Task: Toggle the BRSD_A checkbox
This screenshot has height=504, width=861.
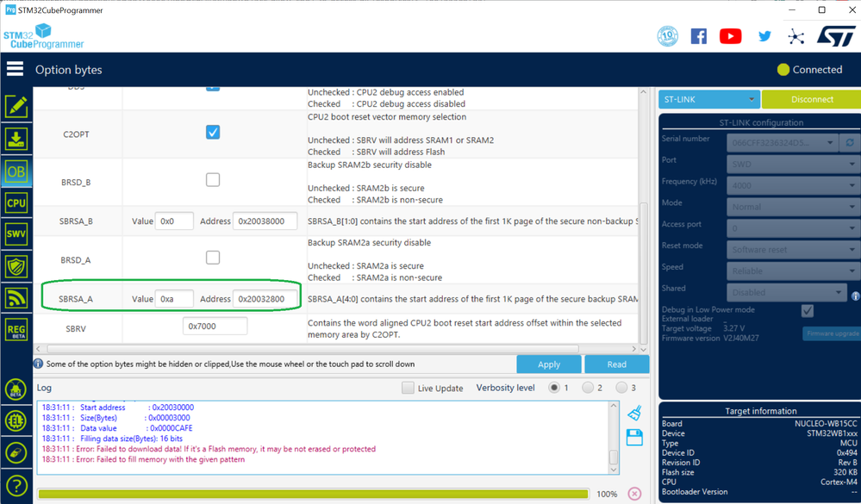Action: point(213,258)
